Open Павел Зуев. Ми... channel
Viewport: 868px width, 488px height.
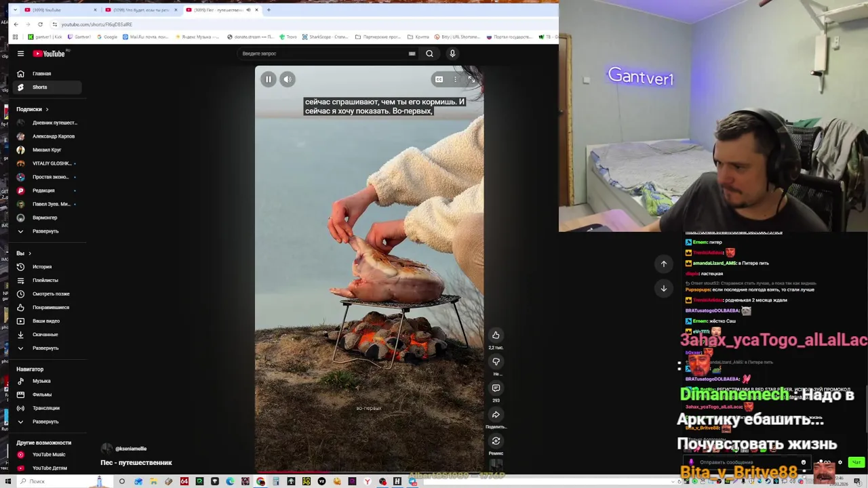[x=47, y=204]
